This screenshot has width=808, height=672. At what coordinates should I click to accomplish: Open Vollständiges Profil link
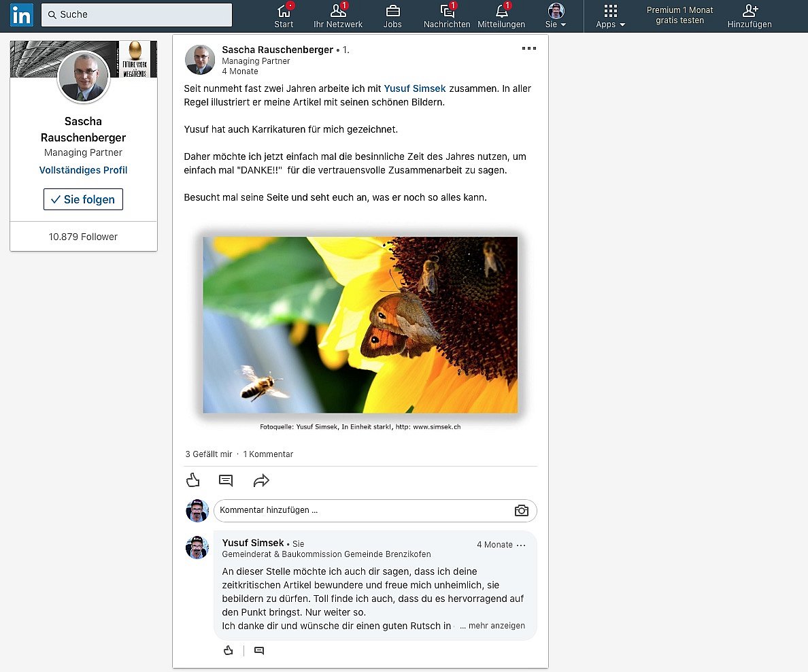pyautogui.click(x=83, y=170)
